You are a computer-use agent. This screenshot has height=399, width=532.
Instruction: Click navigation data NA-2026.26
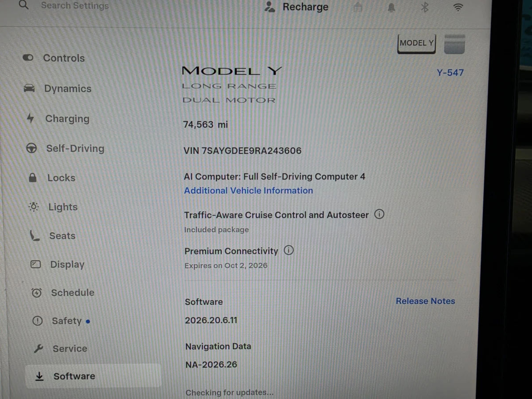point(211,365)
